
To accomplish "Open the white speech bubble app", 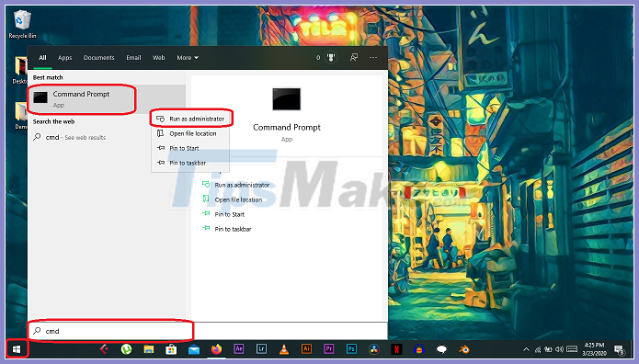I will [441, 349].
